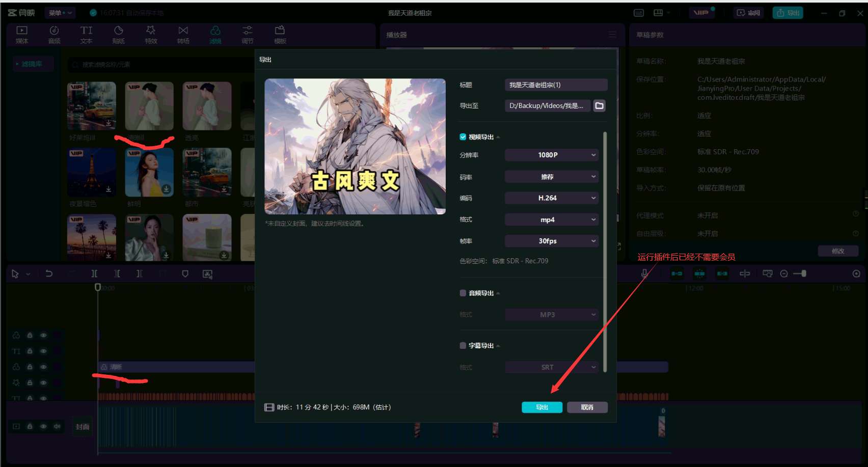Open the 贴纸 stickers panel
Viewport: 868px width, 467px height.
[x=119, y=35]
